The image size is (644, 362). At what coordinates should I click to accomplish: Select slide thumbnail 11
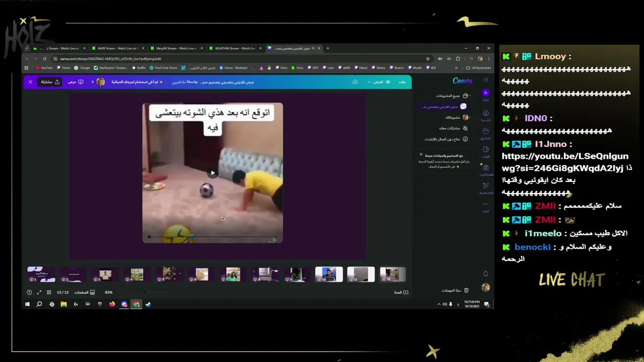(361, 274)
